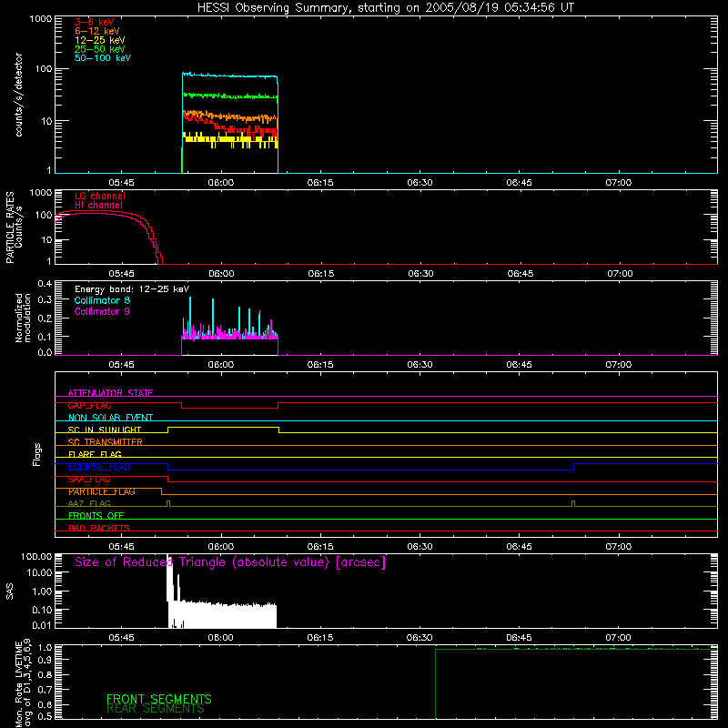
Task: Select the 'FRONT SEGMENTS' legend label
Action: (x=159, y=699)
